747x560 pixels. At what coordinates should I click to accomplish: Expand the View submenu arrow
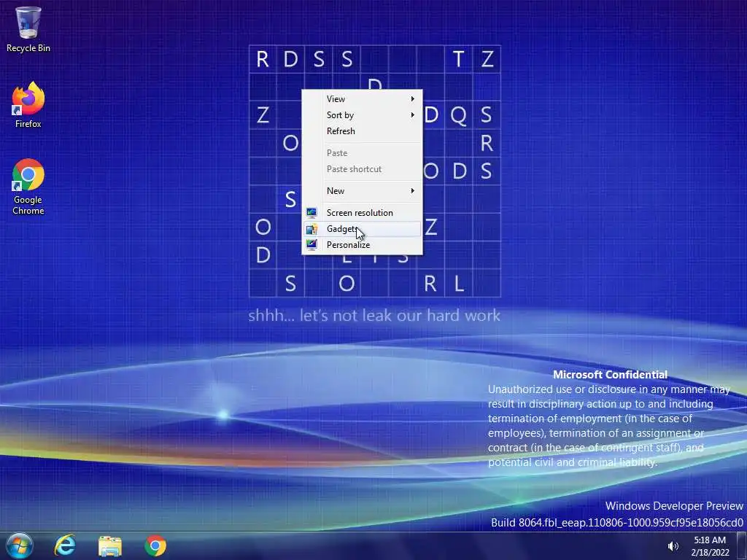click(413, 98)
